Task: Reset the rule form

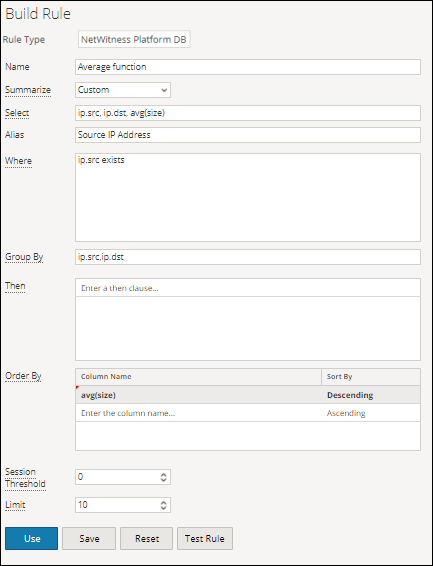Action: (146, 538)
